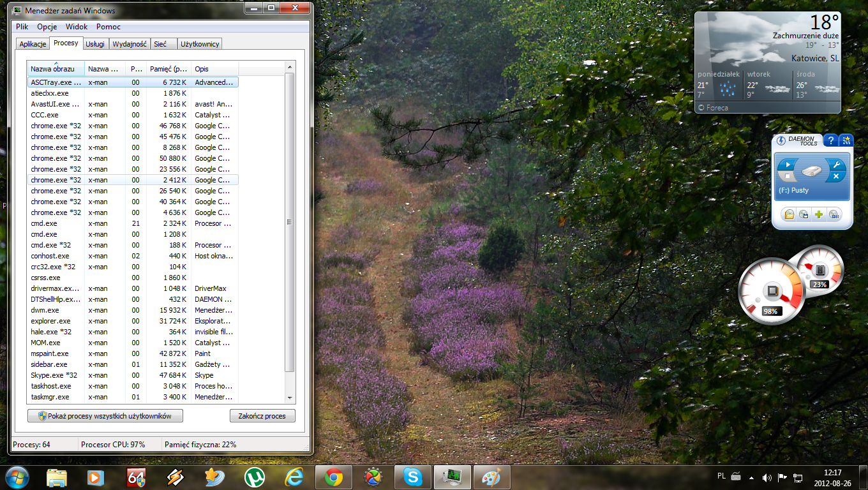Sort processes by Pamięć column header
The image size is (868, 490).
(168, 68)
